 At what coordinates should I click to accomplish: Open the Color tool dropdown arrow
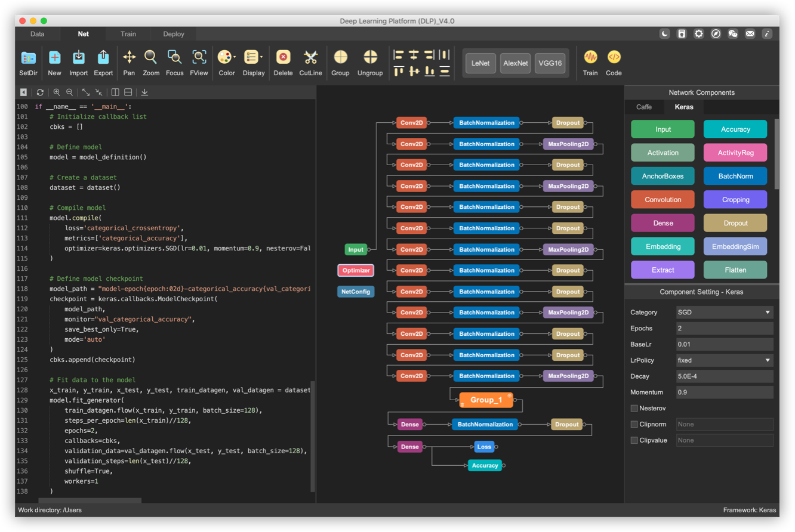235,58
